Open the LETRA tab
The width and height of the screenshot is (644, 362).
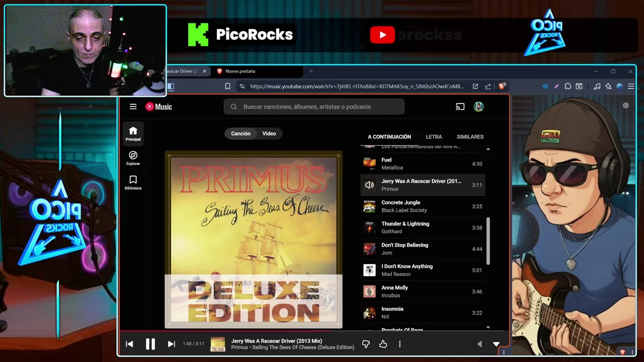point(434,137)
